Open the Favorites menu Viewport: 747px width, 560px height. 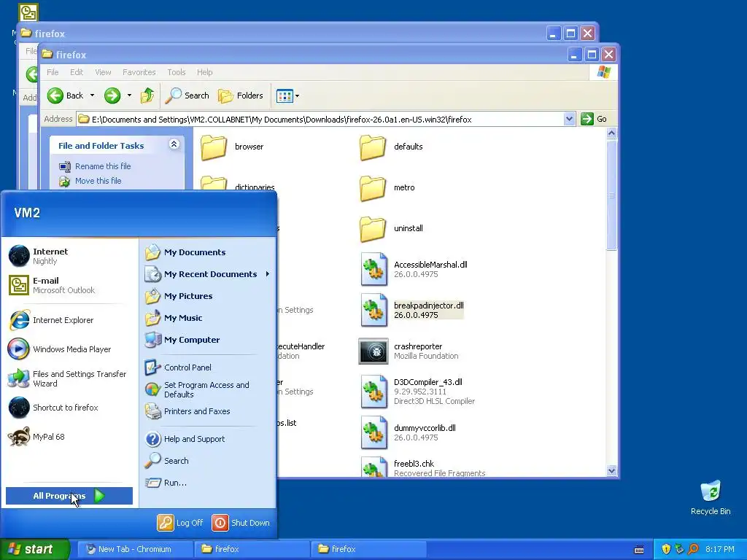(139, 72)
